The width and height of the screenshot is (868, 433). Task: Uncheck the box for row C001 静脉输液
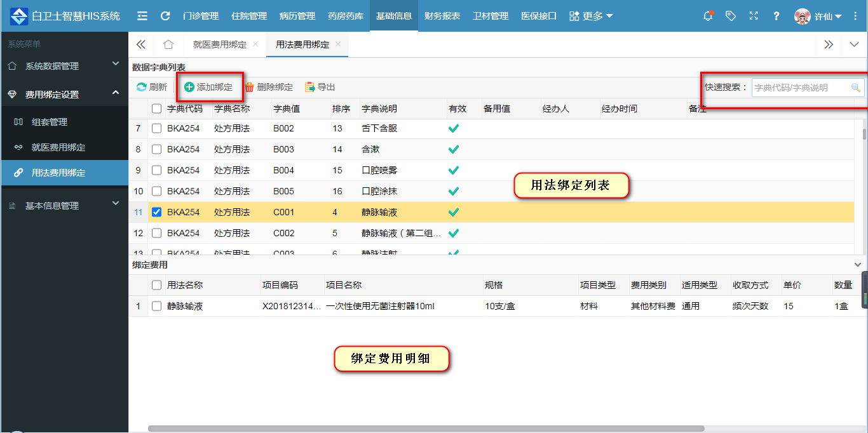(157, 212)
